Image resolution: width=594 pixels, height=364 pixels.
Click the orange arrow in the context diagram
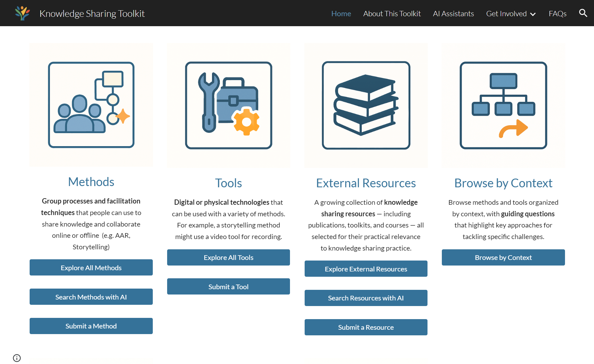click(514, 128)
